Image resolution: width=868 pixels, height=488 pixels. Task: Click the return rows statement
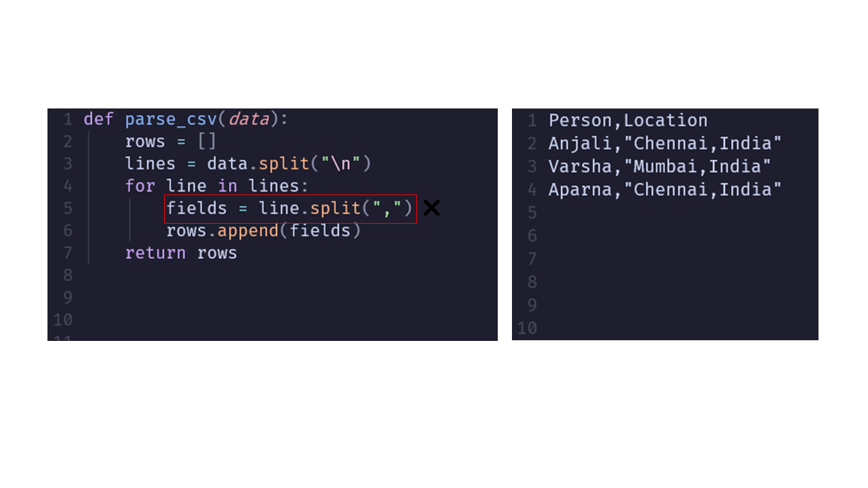181,253
